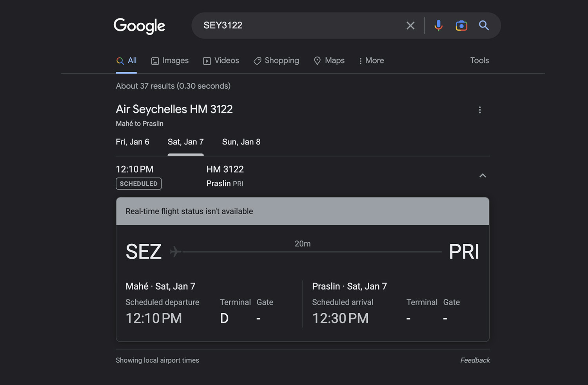Click the 'Mahé · Sat, Jan 7' departure label
The image size is (588, 385).
click(x=160, y=286)
